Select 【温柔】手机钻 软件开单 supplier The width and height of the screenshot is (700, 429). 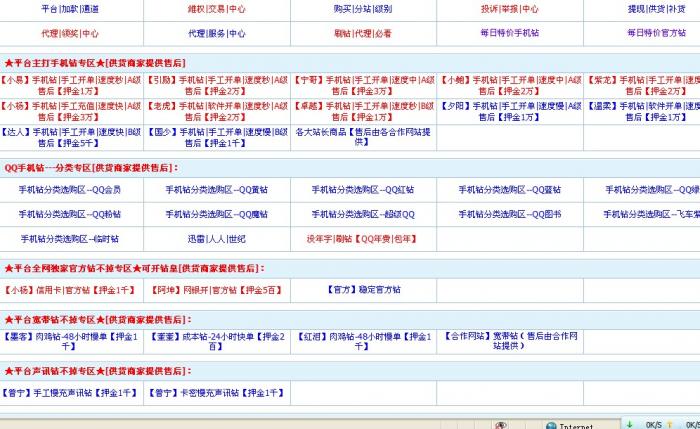644,111
